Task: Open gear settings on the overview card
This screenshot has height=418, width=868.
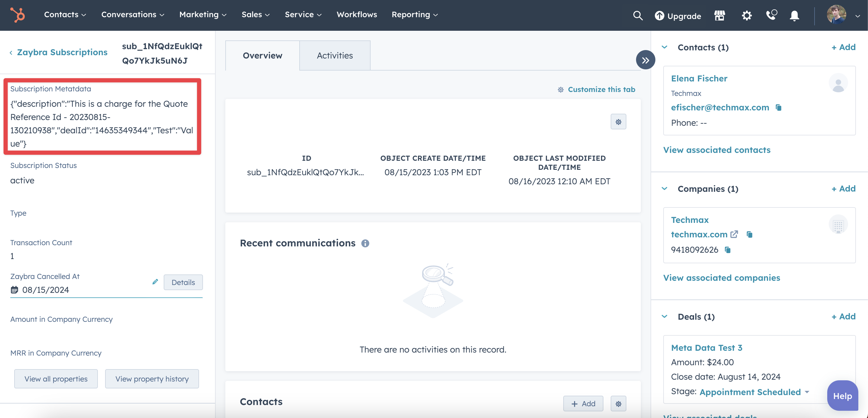Action: pos(618,122)
